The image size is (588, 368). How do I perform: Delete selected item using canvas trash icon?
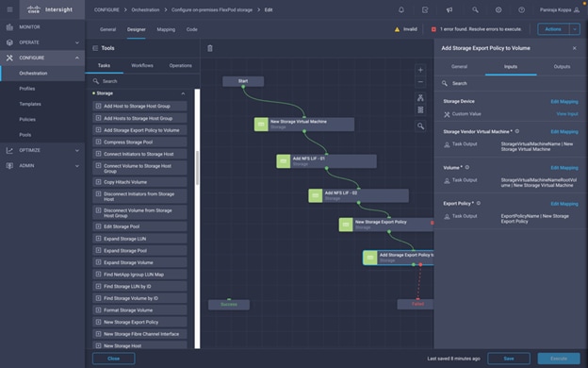(x=210, y=48)
